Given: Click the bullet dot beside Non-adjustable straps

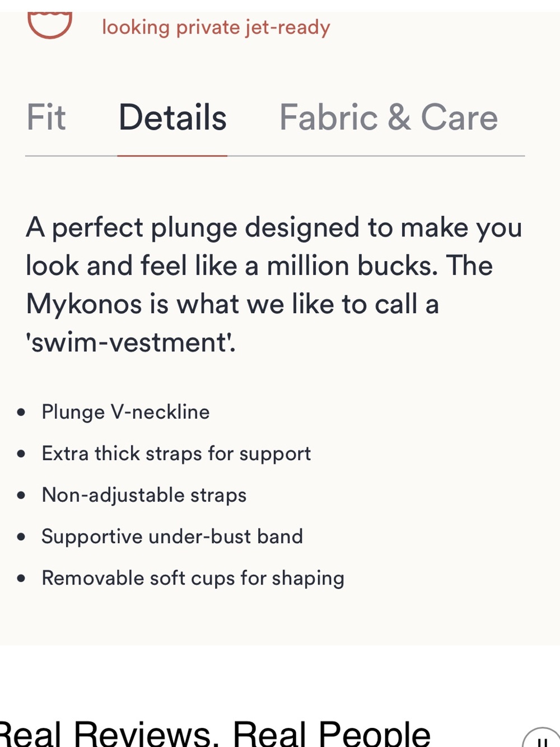Looking at the screenshot, I should click(x=21, y=495).
